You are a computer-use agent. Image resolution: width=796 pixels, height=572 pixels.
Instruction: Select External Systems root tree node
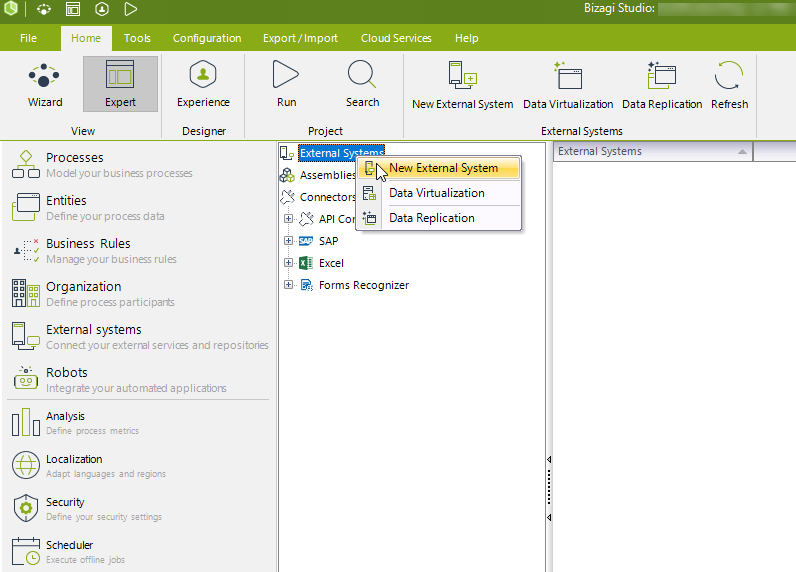click(342, 153)
